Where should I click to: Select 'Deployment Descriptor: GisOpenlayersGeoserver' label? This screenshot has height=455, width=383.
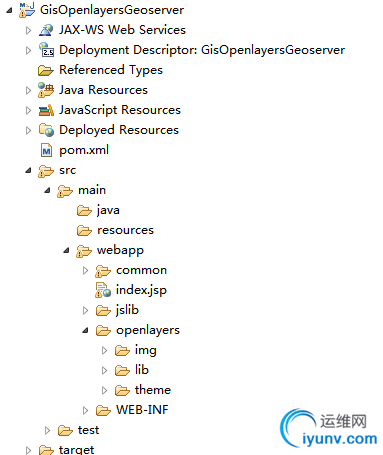click(x=202, y=50)
